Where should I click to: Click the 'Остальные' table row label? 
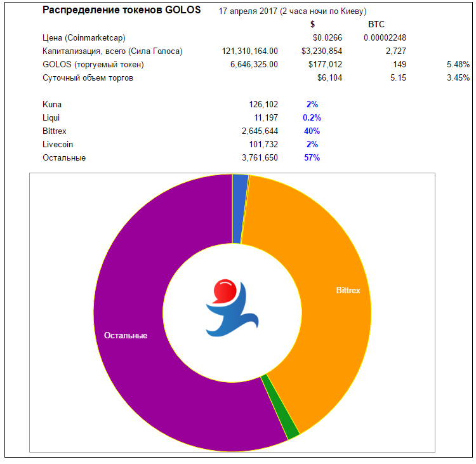click(64, 158)
